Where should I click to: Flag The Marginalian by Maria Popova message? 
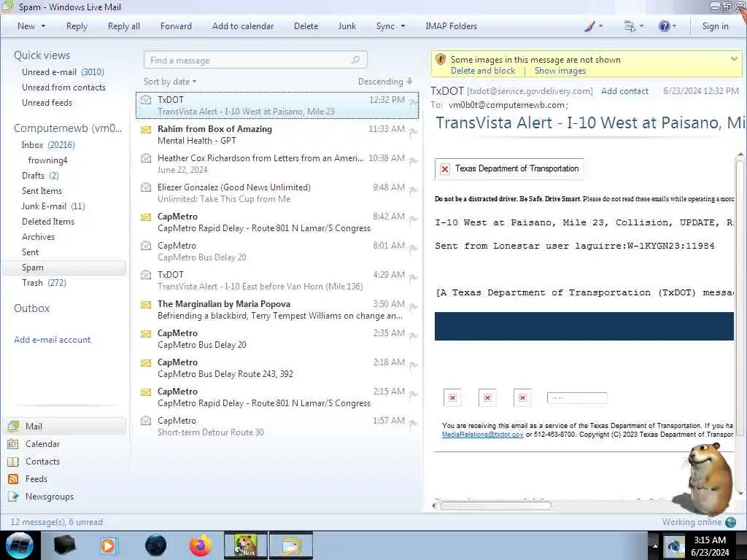point(413,308)
